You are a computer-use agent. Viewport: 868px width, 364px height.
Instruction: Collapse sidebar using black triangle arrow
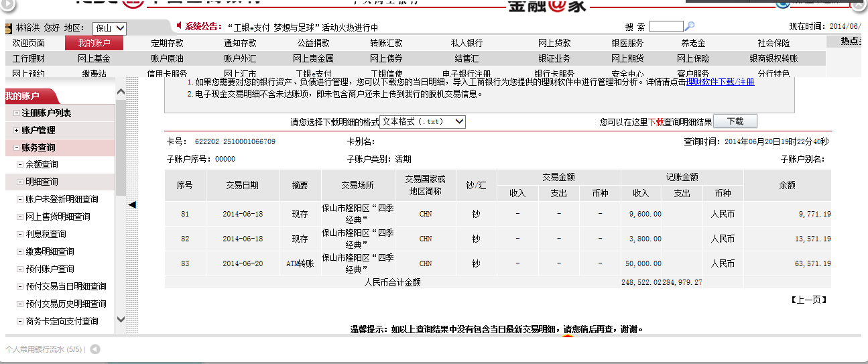133,204
